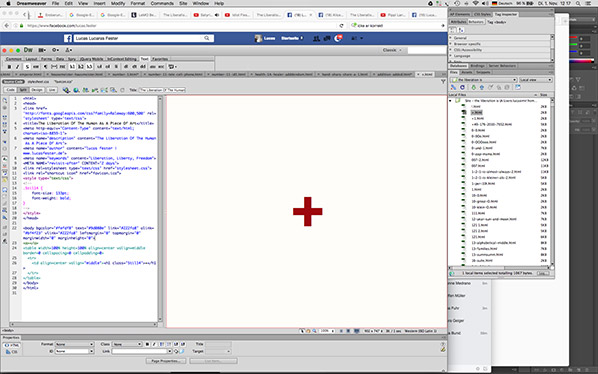The image size is (598, 374).
Task: Switch to Split view
Action: click(x=23, y=90)
